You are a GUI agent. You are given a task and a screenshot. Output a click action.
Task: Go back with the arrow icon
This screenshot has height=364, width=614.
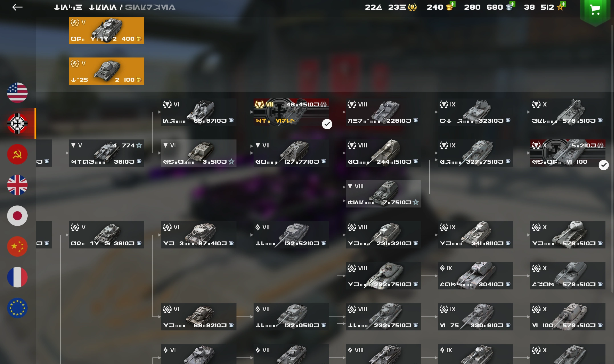(x=17, y=7)
